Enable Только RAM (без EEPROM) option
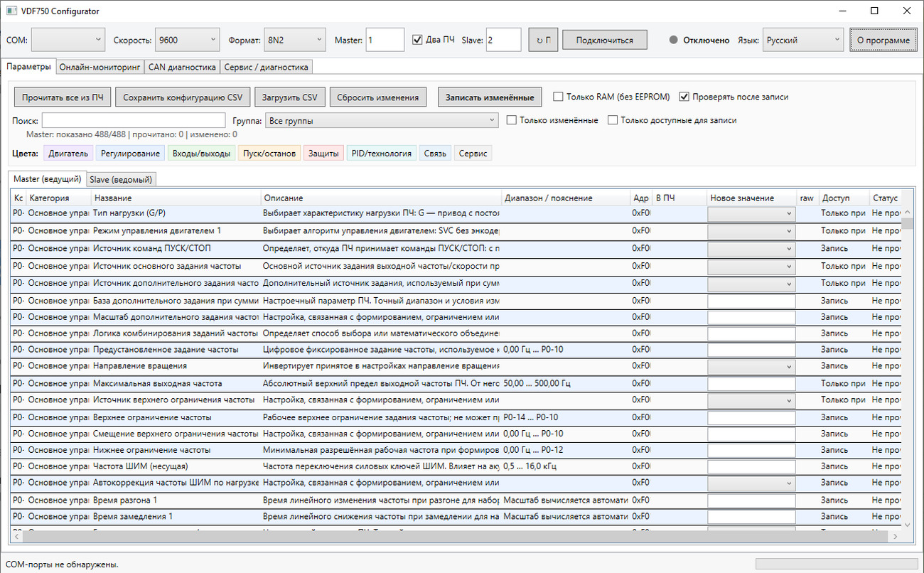The image size is (924, 573). [558, 97]
